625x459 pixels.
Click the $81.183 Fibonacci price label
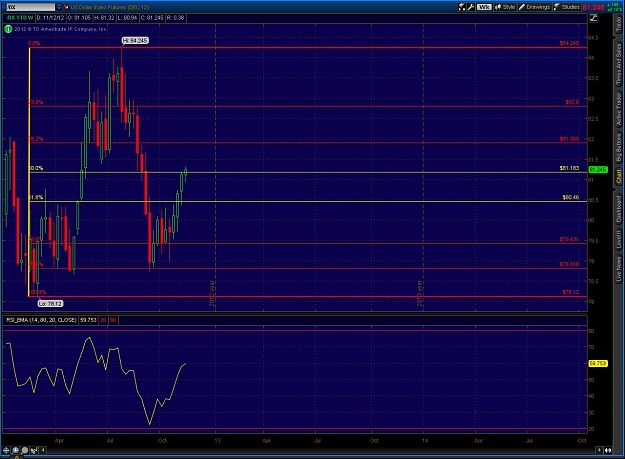[x=569, y=168]
